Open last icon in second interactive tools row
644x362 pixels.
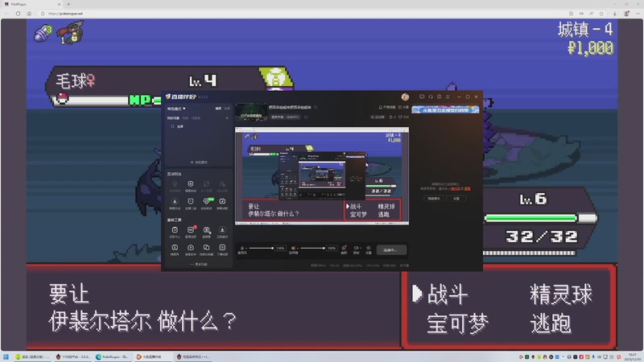[x=222, y=204]
